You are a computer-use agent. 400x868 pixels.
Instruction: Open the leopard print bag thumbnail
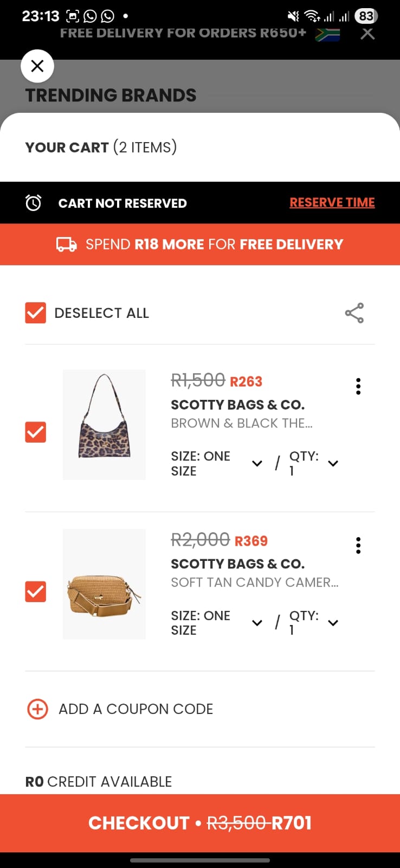[x=104, y=425]
